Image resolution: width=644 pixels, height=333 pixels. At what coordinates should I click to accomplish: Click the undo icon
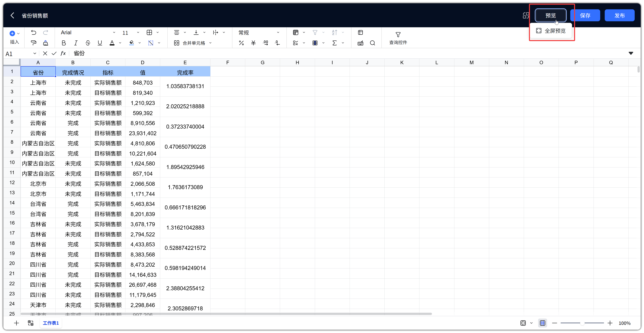pos(33,32)
